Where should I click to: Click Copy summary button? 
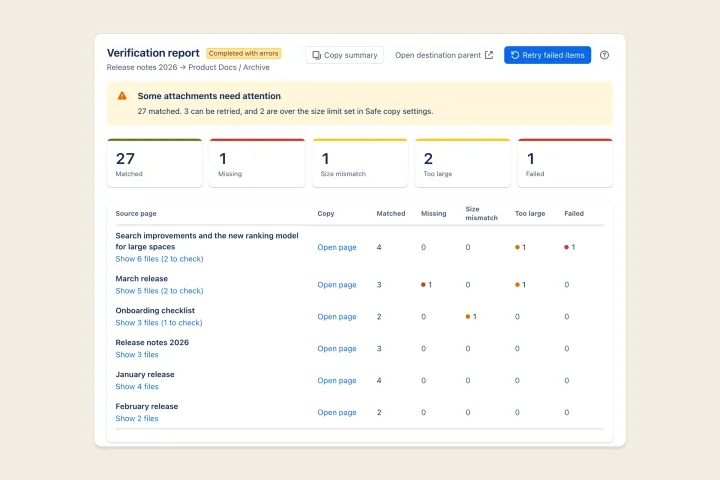pos(344,55)
